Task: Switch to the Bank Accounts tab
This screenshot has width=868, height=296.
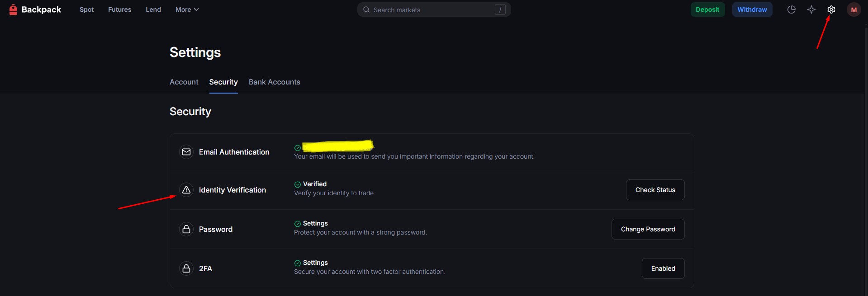Action: tap(274, 82)
